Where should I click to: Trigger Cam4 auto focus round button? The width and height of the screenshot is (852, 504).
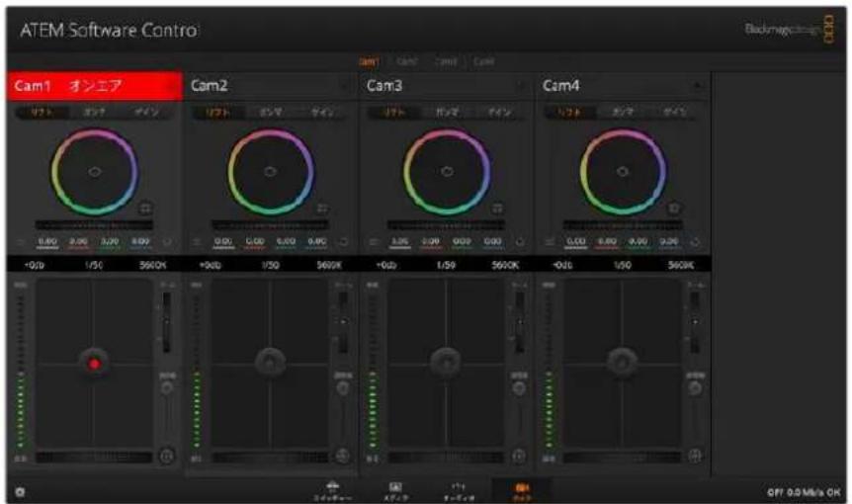(695, 457)
